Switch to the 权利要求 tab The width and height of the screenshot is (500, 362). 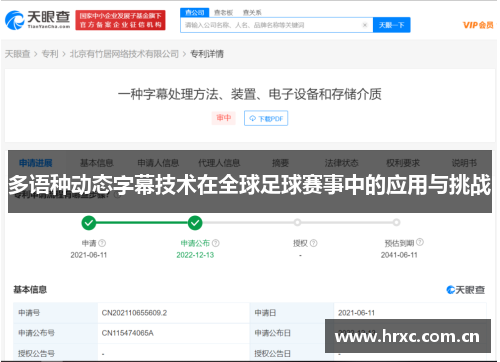(403, 163)
